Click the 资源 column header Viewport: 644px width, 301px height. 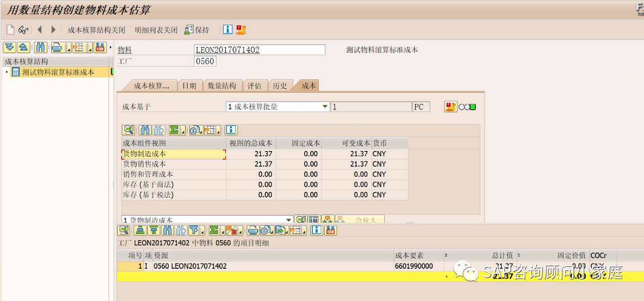point(272,255)
